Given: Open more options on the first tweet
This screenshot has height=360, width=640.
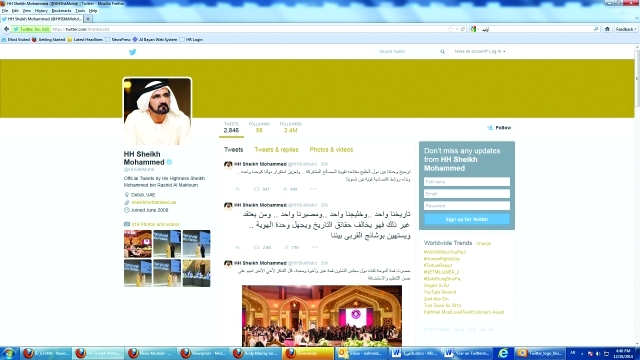Looking at the screenshot, I should (x=313, y=189).
